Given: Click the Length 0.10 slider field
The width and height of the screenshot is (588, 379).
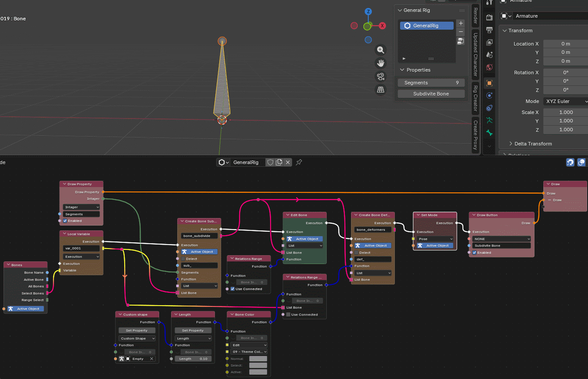Looking at the screenshot, I should click(193, 359).
